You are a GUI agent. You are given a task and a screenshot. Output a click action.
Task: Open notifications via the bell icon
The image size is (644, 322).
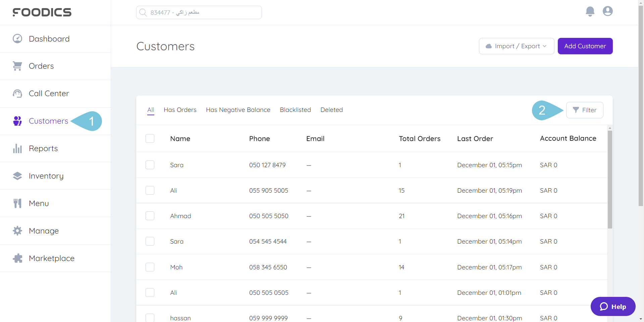pos(590,11)
